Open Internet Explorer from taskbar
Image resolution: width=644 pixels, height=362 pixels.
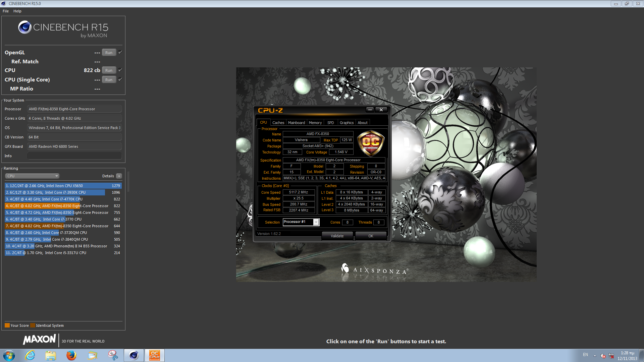point(30,355)
